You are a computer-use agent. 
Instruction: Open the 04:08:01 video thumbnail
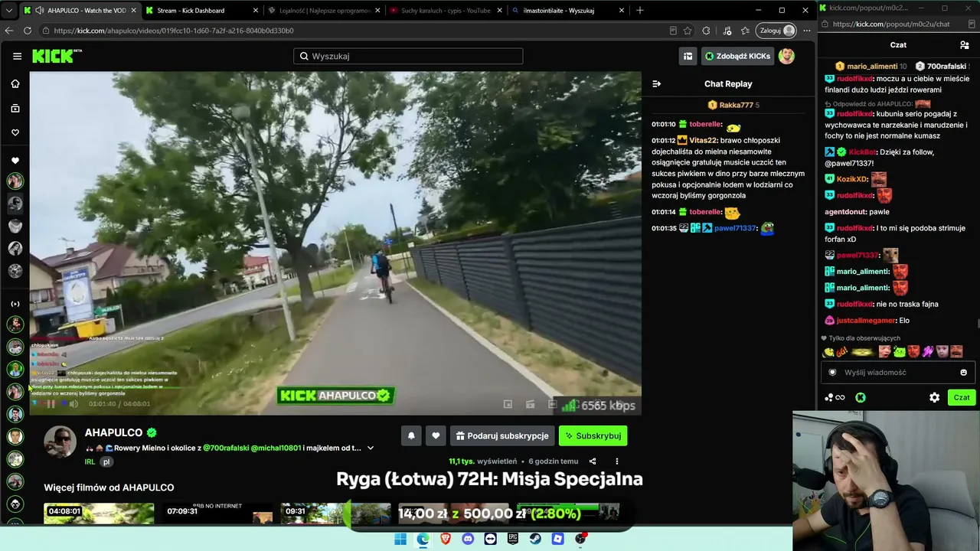[99, 514]
